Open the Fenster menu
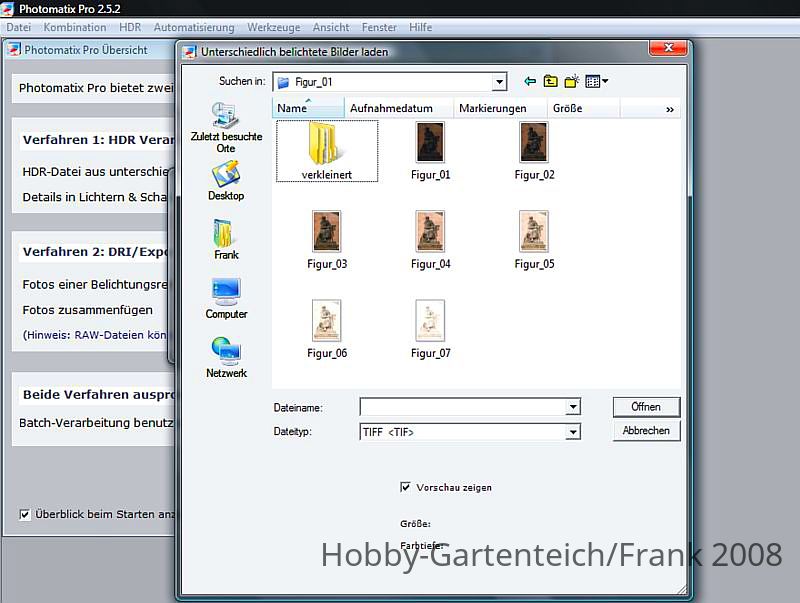 (x=379, y=27)
